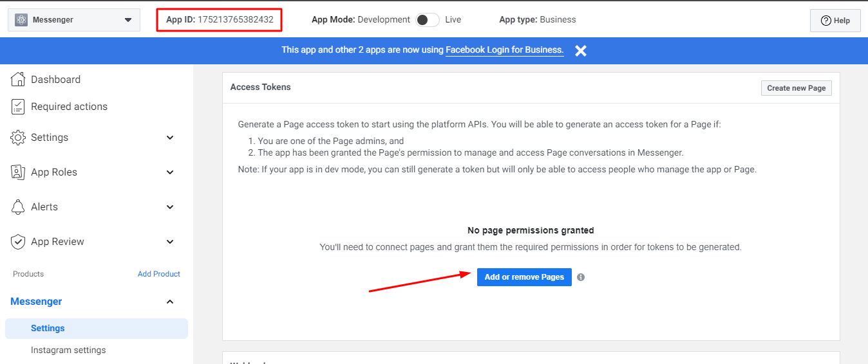Click the Create new Page button
Screen dimensions: 868x364
click(x=797, y=88)
